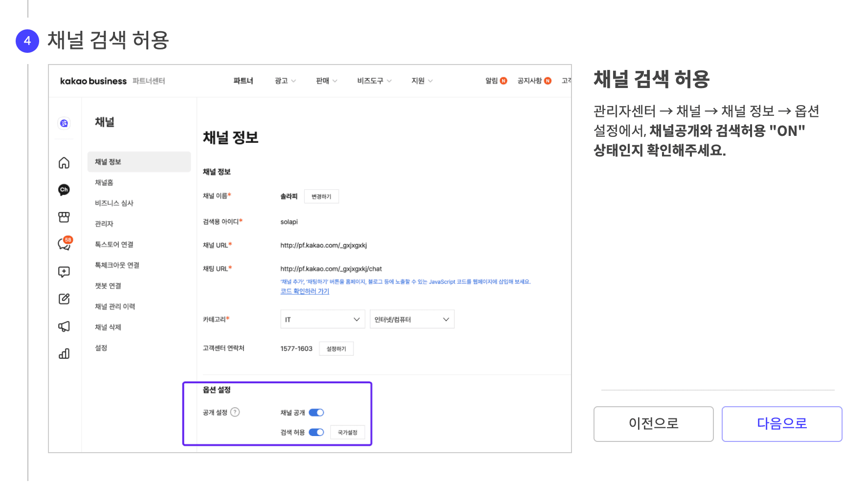868x482 pixels.
Task: Click the megaphone icon in sidebar
Action: pyautogui.click(x=64, y=327)
